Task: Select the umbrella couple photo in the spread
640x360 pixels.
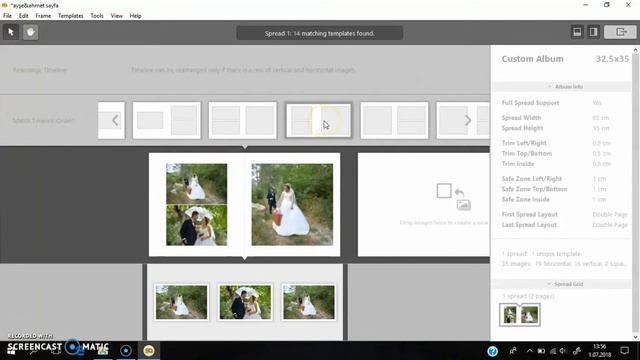Action: pyautogui.click(x=196, y=225)
